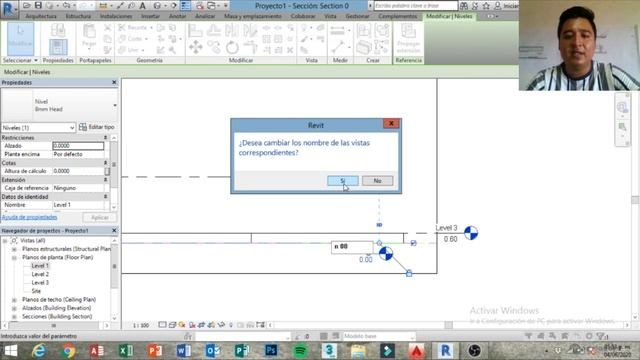
Task: Click the Text A quick access icon
Action: [x=142, y=5]
